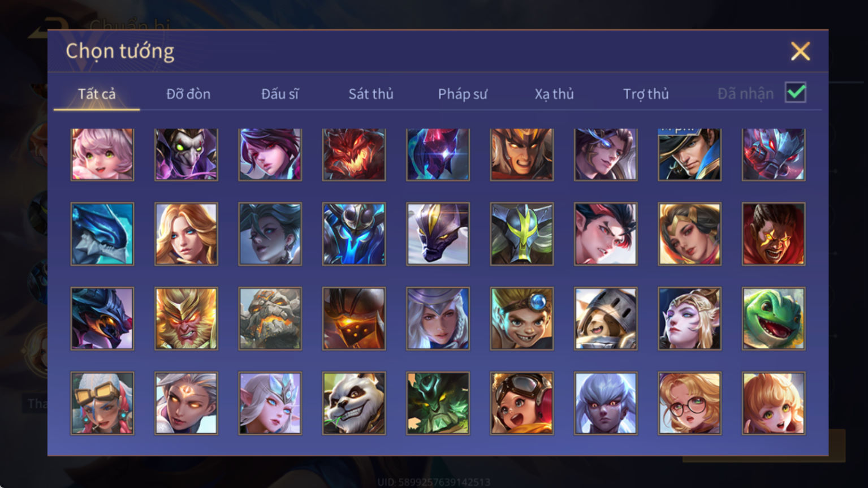Choose the pink-haired girl hero portrait

(102, 154)
